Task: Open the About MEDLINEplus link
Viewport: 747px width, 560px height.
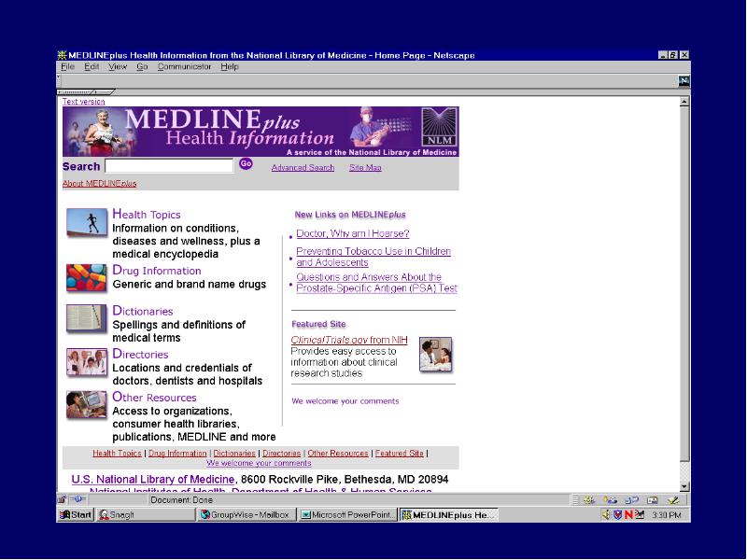Action: tap(100, 183)
